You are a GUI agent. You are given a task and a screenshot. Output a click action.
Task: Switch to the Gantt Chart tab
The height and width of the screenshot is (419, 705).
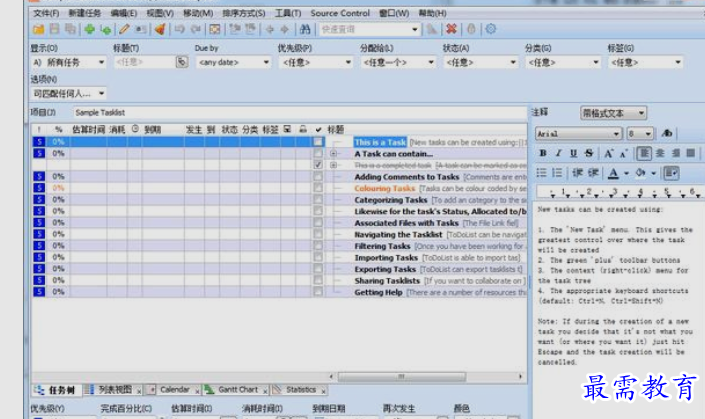pos(237,390)
